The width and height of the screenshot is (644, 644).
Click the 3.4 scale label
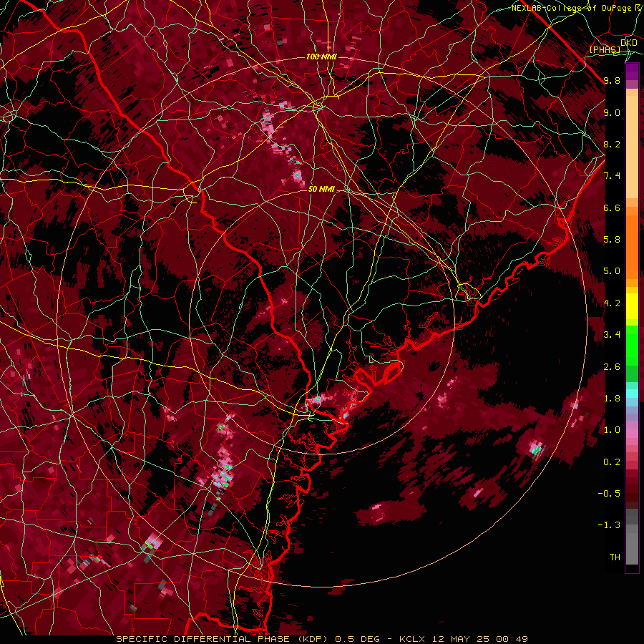612,335
